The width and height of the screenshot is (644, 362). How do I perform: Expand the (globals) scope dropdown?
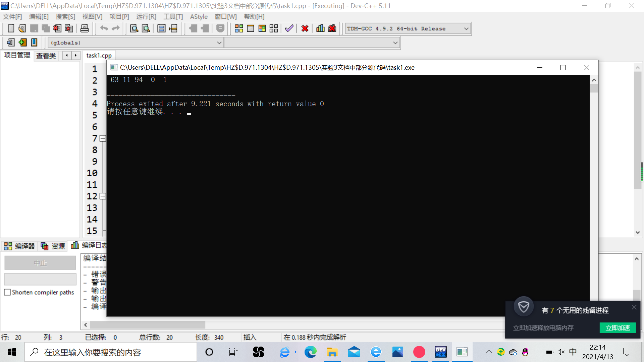click(x=219, y=43)
